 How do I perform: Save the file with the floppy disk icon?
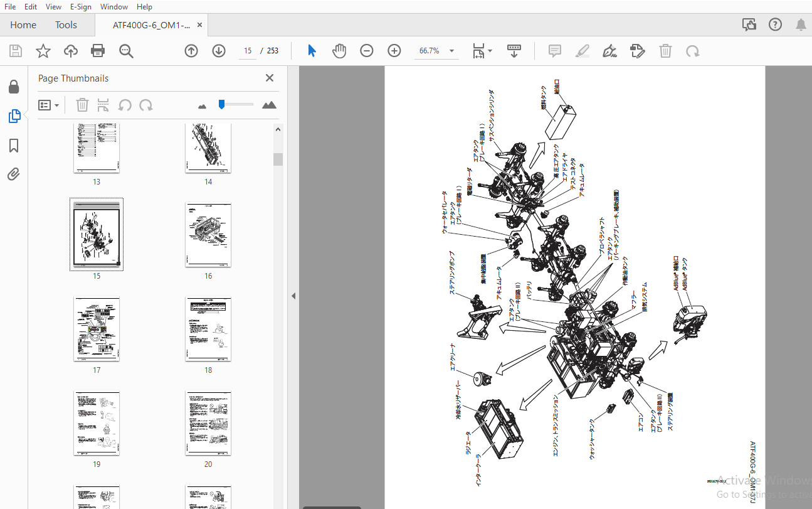tap(16, 51)
